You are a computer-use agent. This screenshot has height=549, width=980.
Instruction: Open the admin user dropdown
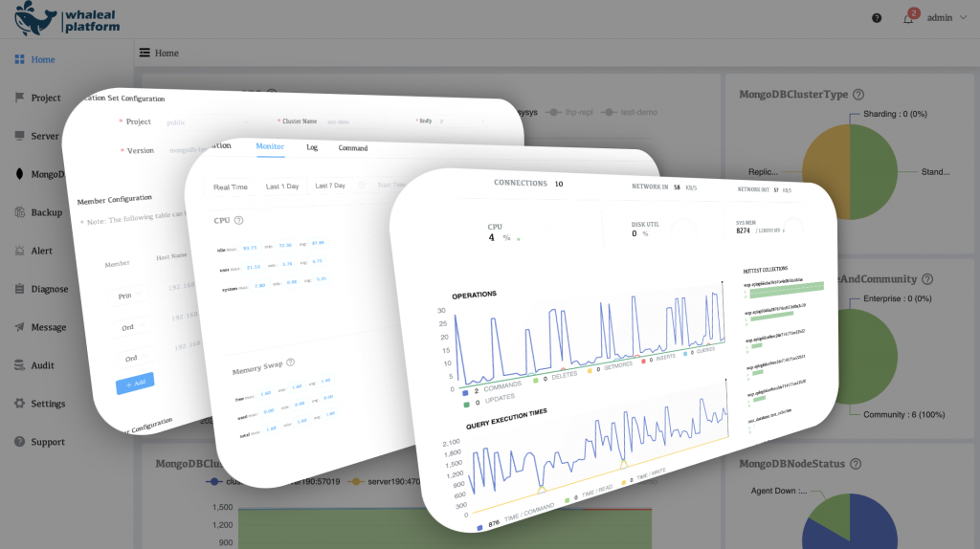(947, 18)
